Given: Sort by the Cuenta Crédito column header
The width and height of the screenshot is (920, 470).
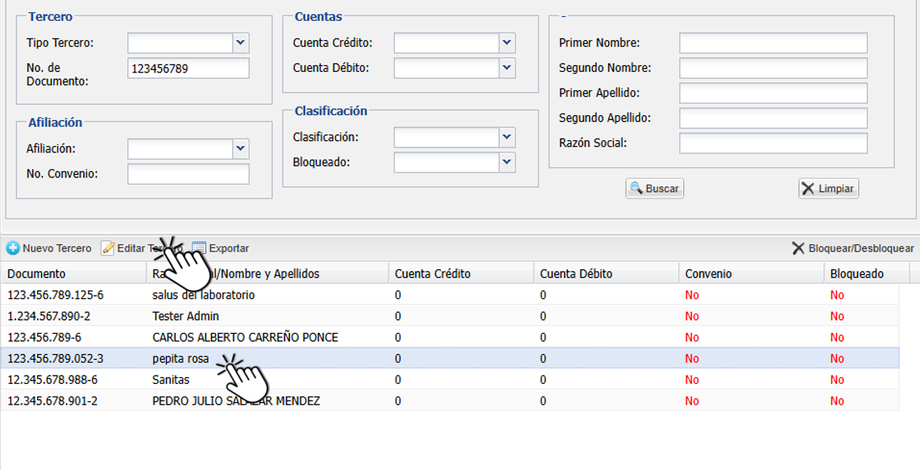Looking at the screenshot, I should (x=461, y=274).
